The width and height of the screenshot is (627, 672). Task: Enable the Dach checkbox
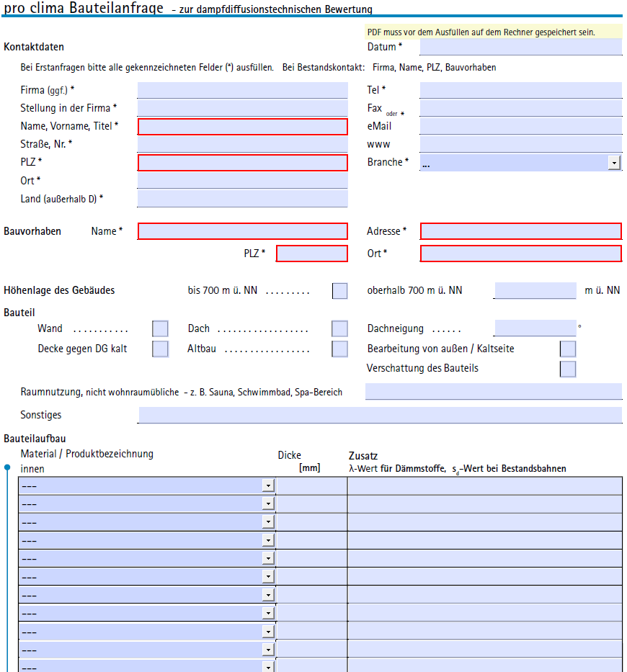pos(339,328)
